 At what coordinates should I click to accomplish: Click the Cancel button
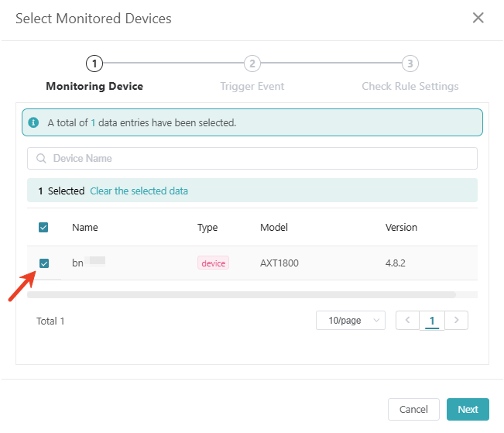click(413, 409)
